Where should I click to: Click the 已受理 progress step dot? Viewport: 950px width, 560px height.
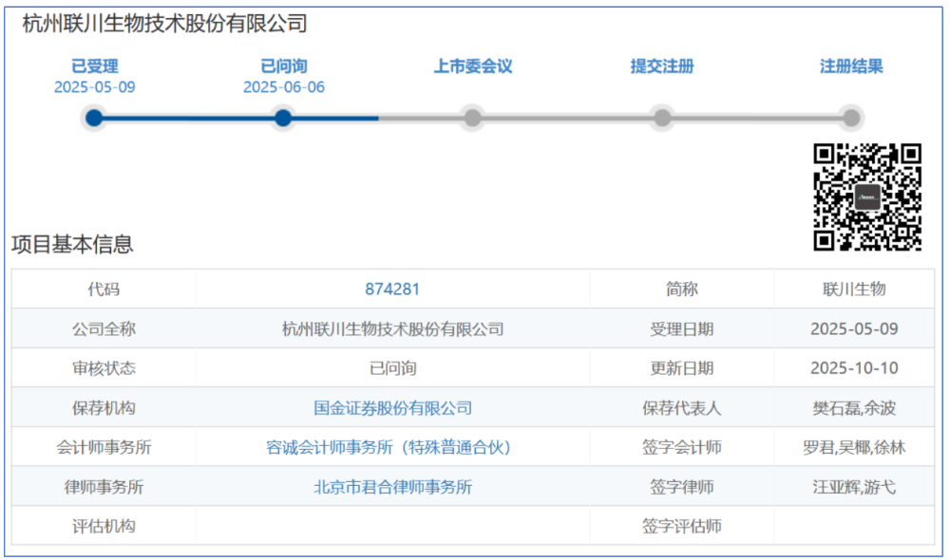tap(93, 118)
